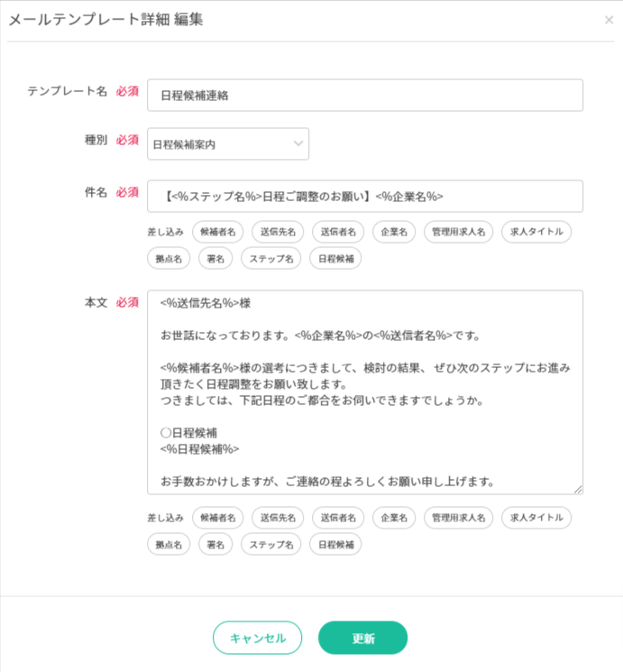Insert 送信先名 tag under the subject

278,232
